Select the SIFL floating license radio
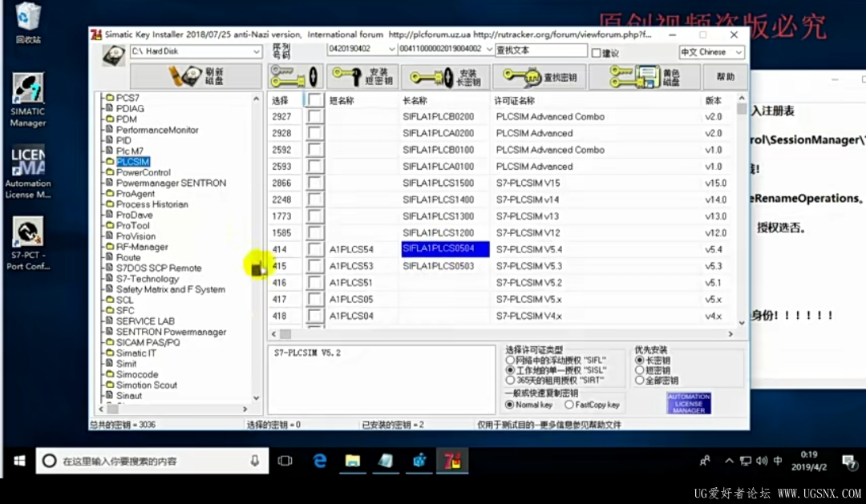866x504 pixels. [510, 360]
